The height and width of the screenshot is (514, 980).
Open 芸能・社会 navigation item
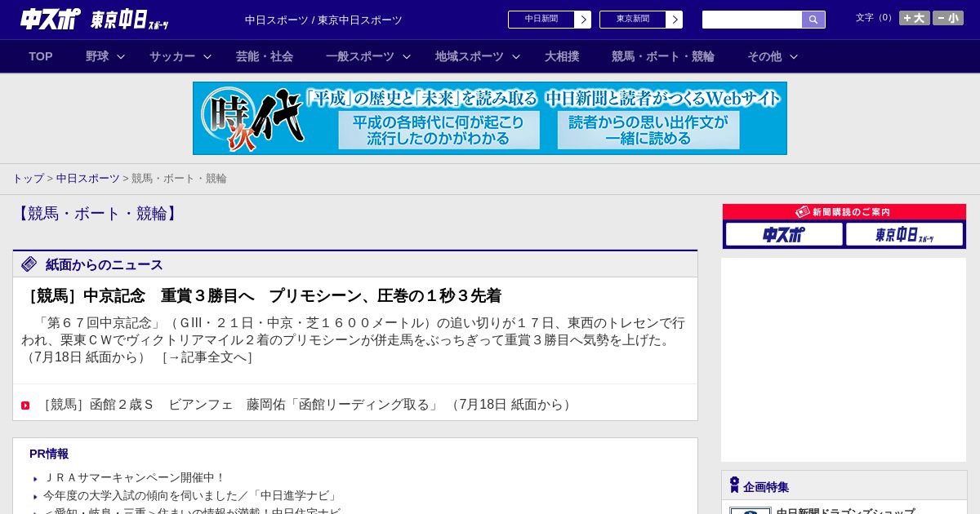[x=265, y=56]
